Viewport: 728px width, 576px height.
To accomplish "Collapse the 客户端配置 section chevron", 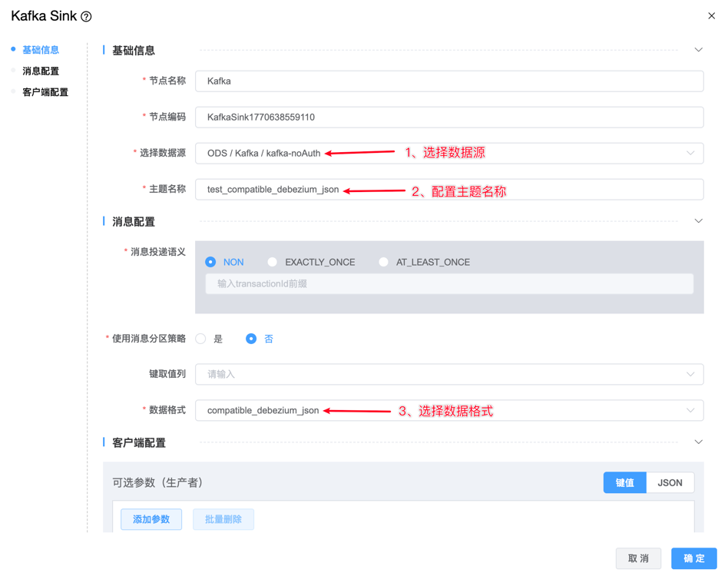I will [698, 442].
